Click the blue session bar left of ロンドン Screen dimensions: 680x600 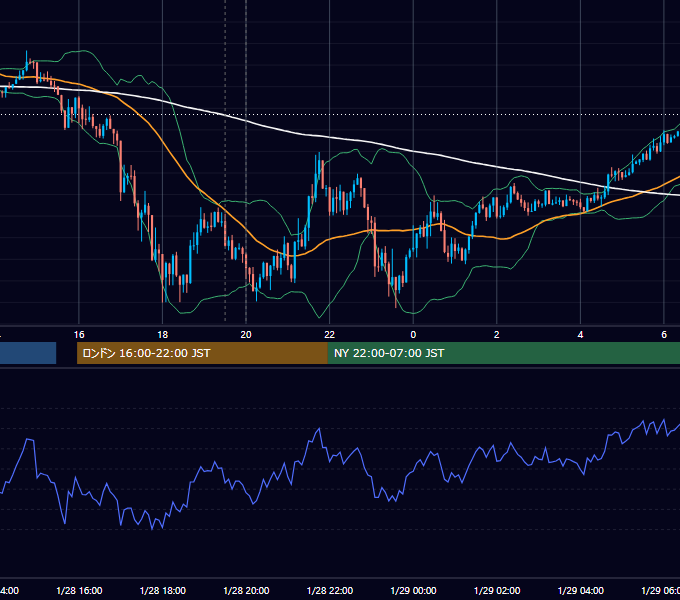click(28, 353)
